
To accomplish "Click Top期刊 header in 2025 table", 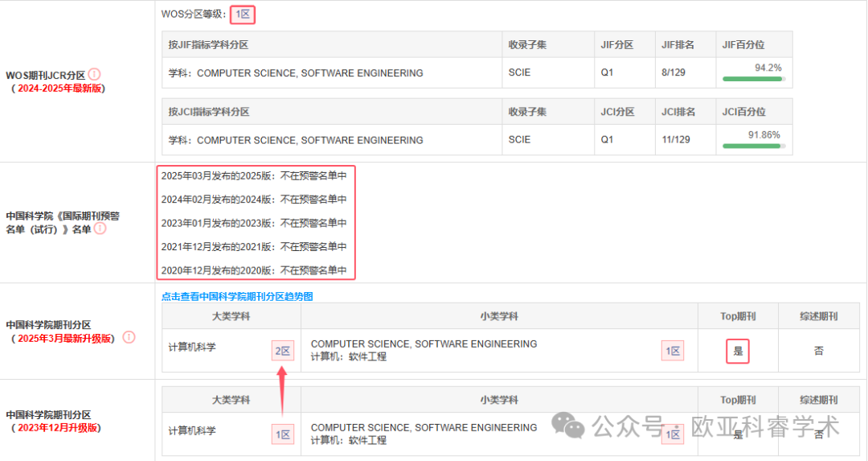I will coord(737,316).
